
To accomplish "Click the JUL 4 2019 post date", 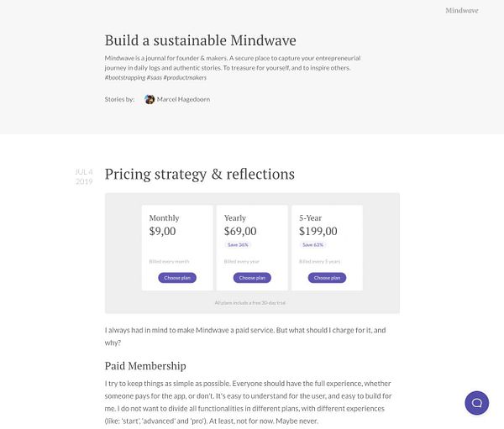I will [84, 176].
